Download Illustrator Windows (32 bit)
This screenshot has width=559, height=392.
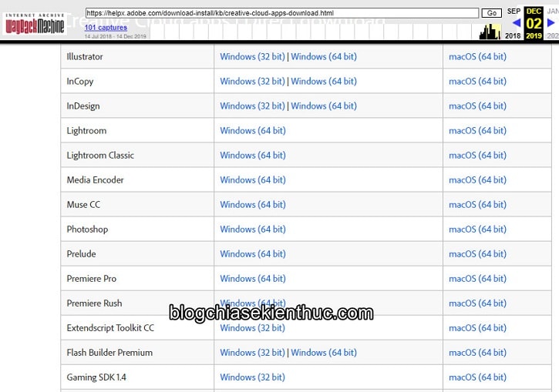tap(252, 57)
